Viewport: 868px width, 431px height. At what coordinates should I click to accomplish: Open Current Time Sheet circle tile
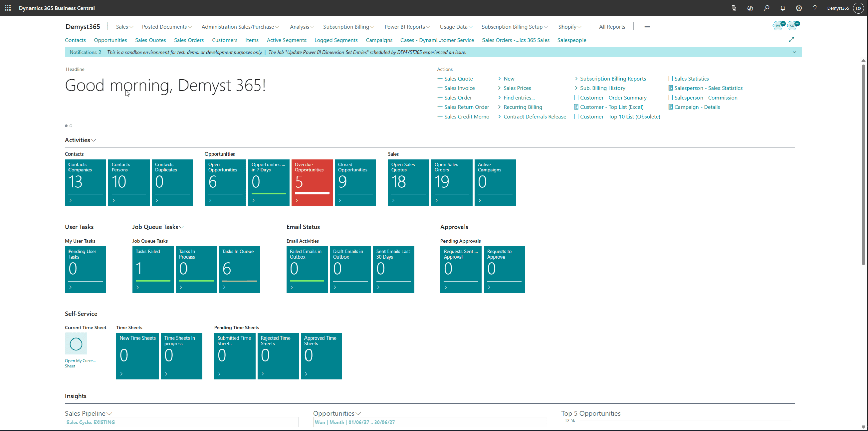coord(76,344)
